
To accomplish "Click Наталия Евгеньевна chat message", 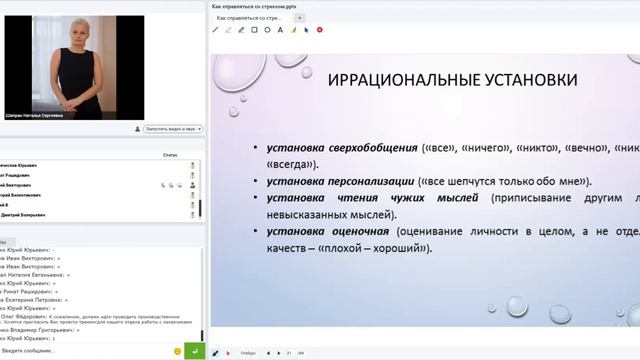I will pyautogui.click(x=35, y=275).
